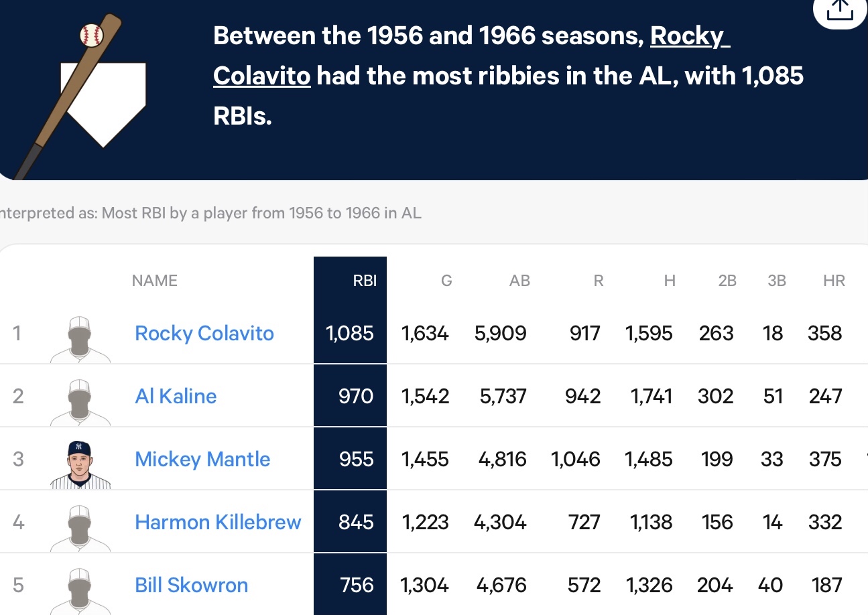Click the NAME column header
This screenshot has width=868, height=615.
click(x=155, y=281)
